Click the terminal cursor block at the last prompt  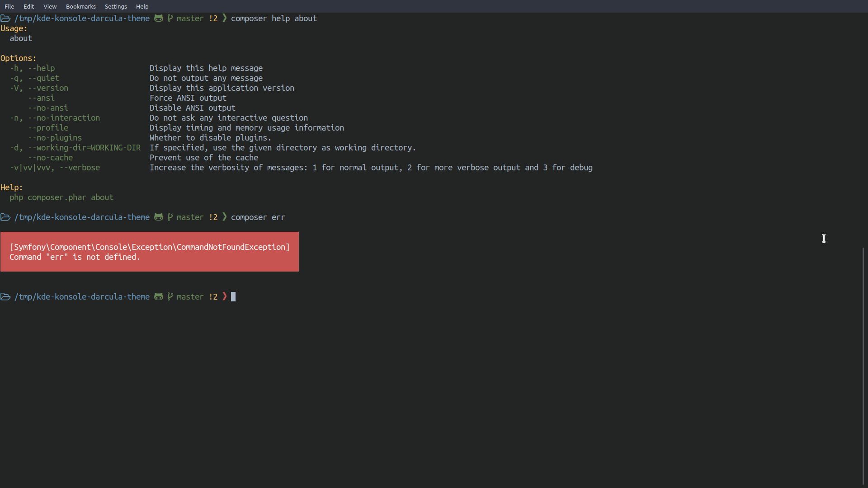[x=233, y=297]
